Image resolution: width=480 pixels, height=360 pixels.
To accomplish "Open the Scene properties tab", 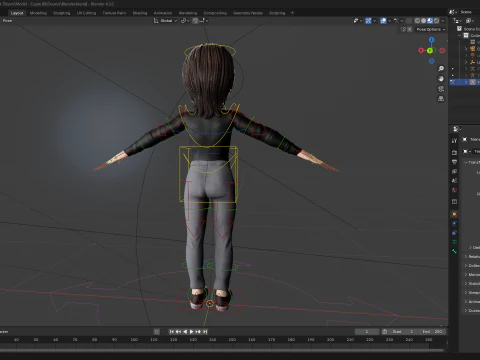I will click(x=454, y=181).
